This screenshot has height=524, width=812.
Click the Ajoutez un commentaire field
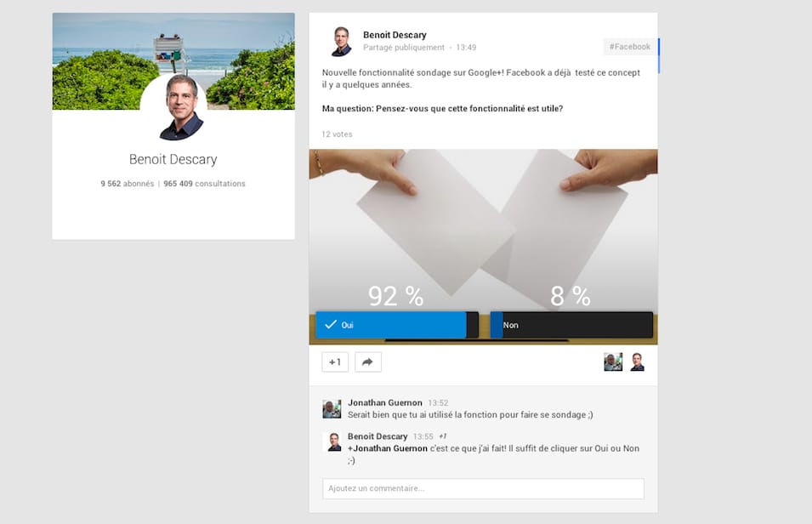(x=482, y=488)
